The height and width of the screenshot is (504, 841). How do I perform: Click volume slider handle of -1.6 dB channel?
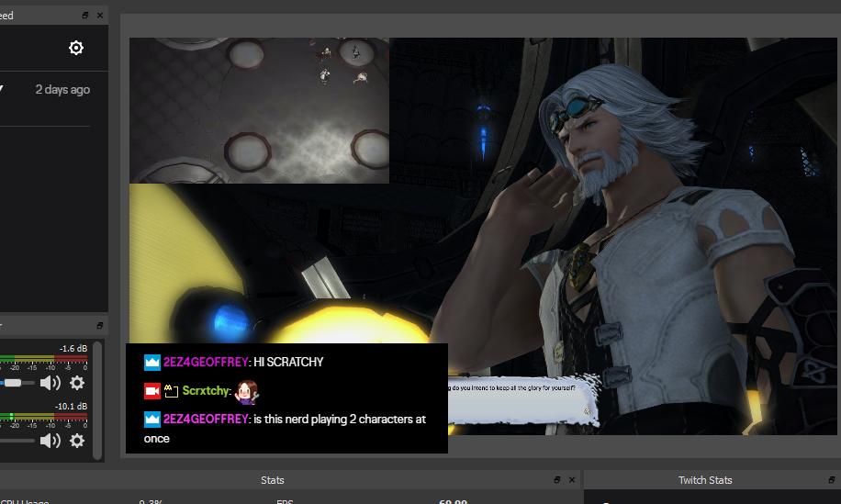pos(13,383)
